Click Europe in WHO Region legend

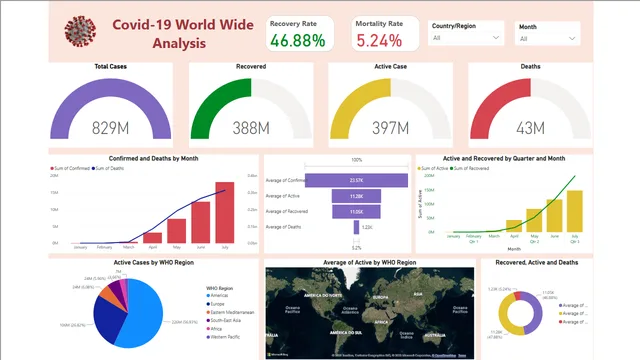tap(216, 304)
